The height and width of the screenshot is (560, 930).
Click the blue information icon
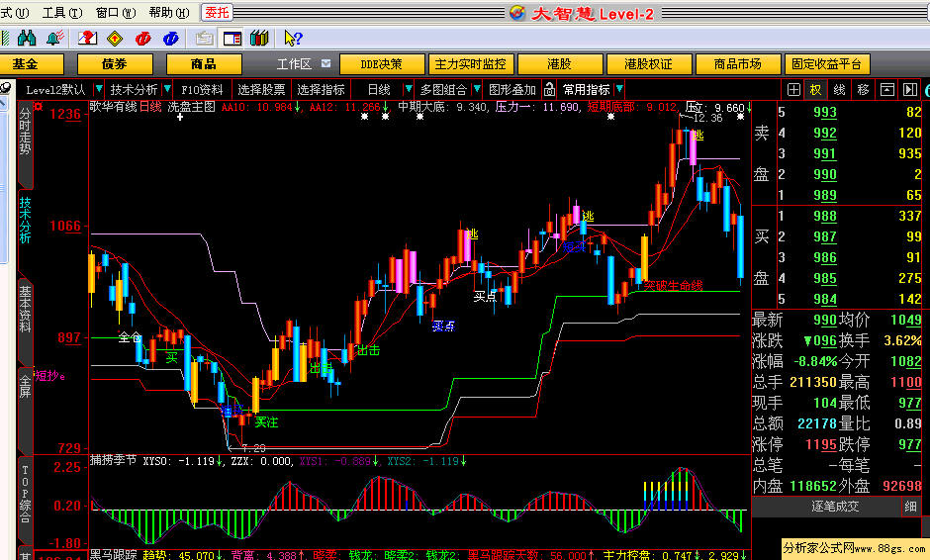click(x=171, y=39)
